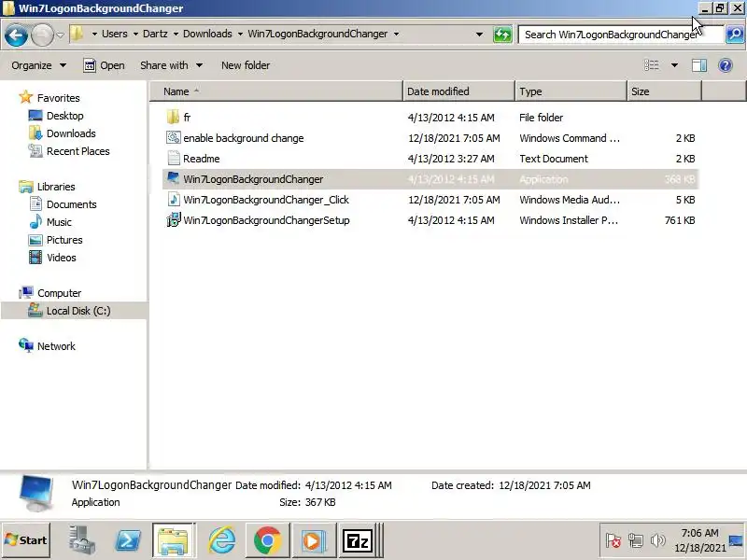Viewport: 747px width, 560px height.
Task: Click Open in the toolbar
Action: 104,65
